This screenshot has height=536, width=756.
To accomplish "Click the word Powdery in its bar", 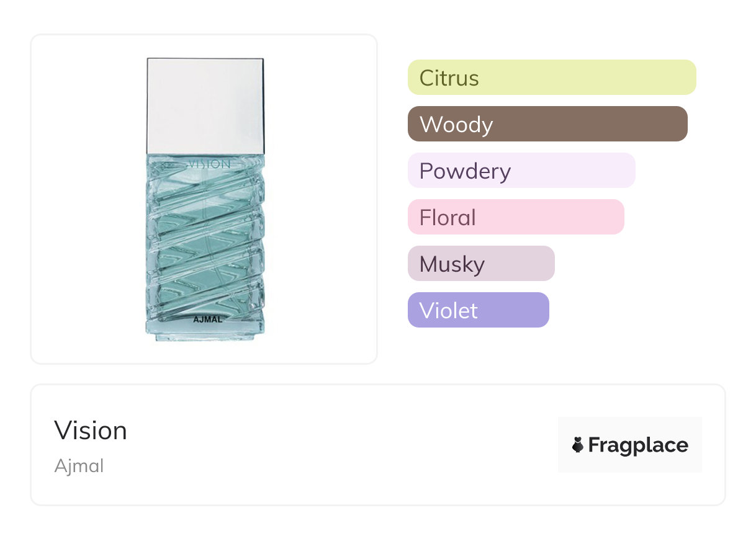I will point(465,171).
